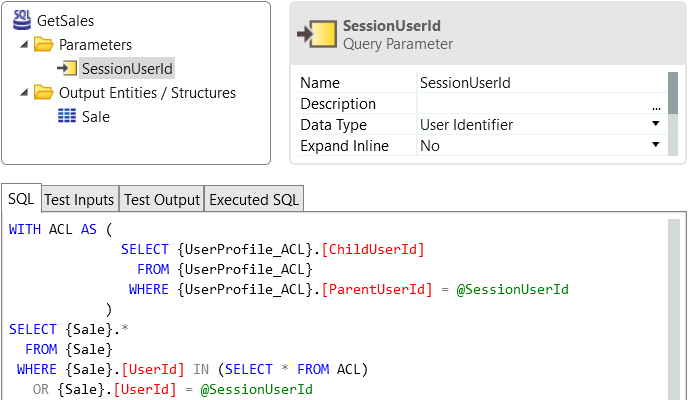This screenshot has width=688, height=400.
Task: Collapse the Parameters tree node
Action: tap(25, 44)
